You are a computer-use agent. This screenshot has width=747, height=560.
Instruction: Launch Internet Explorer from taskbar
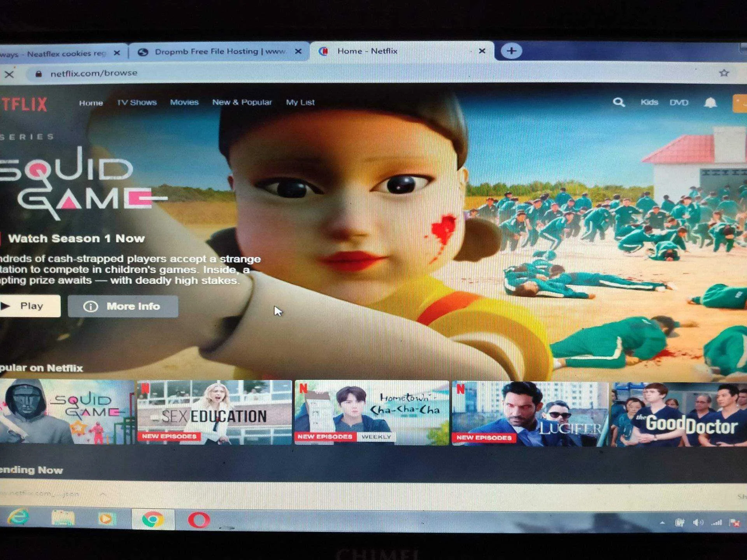(x=18, y=517)
